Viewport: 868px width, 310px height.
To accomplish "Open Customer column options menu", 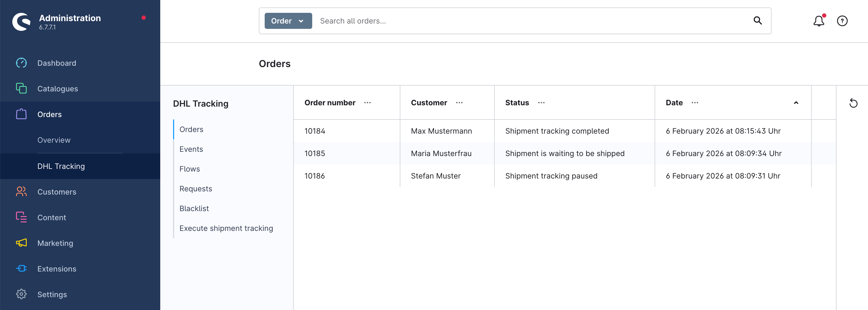I will click(x=459, y=103).
